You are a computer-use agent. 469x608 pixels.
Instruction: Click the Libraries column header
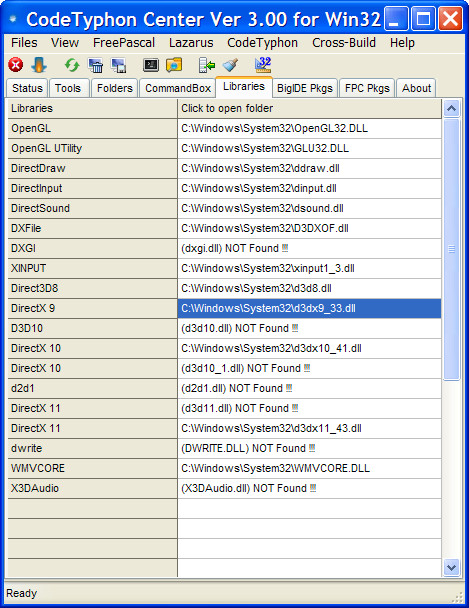[92, 108]
